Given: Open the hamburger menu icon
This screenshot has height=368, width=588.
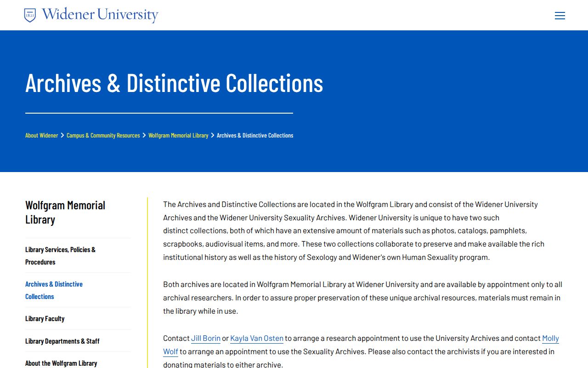Looking at the screenshot, I should point(560,16).
